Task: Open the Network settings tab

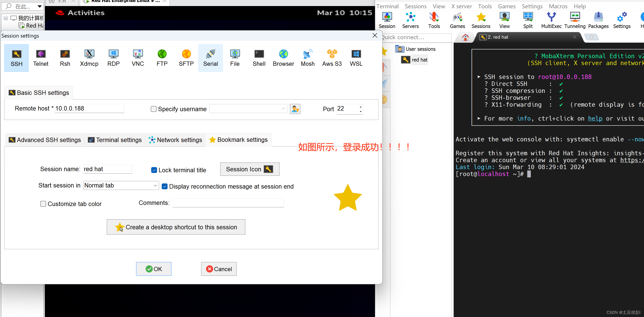Action: point(176,140)
